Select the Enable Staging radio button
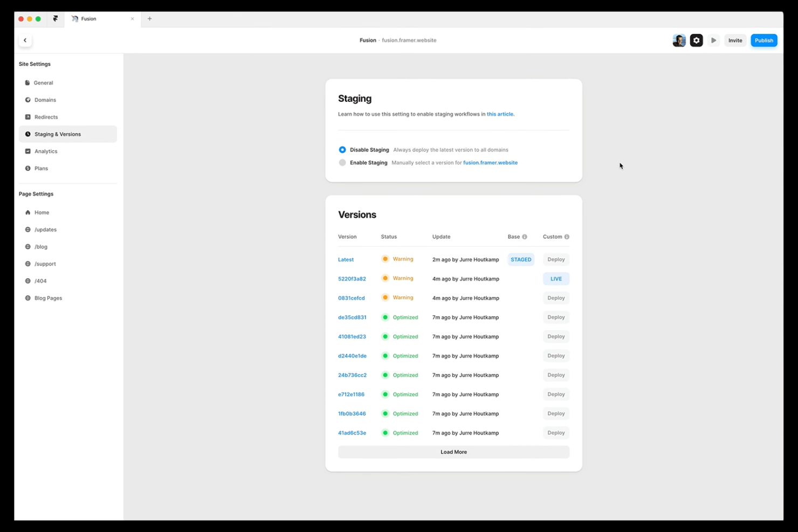 click(342, 163)
